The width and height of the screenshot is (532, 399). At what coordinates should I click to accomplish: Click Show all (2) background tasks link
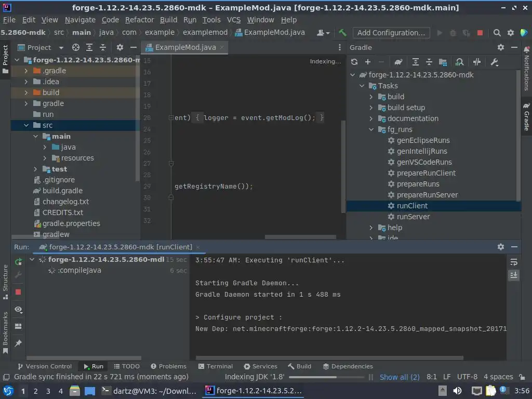click(x=400, y=377)
